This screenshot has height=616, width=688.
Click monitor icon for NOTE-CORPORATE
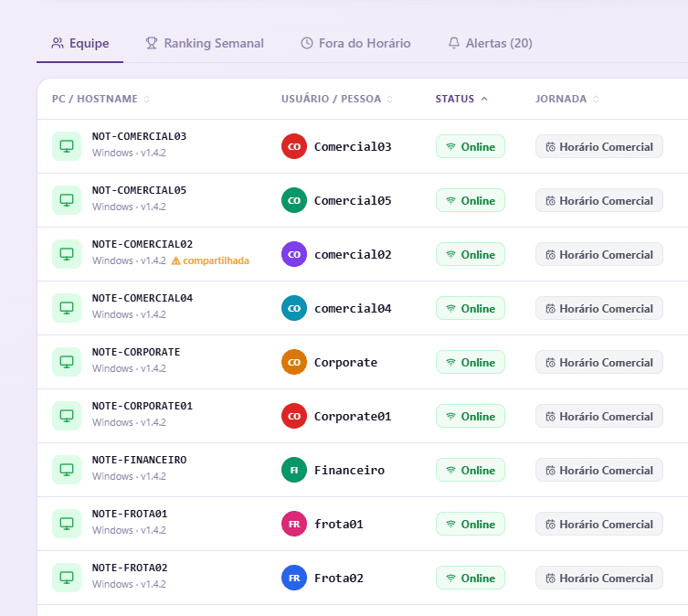pyautogui.click(x=67, y=362)
